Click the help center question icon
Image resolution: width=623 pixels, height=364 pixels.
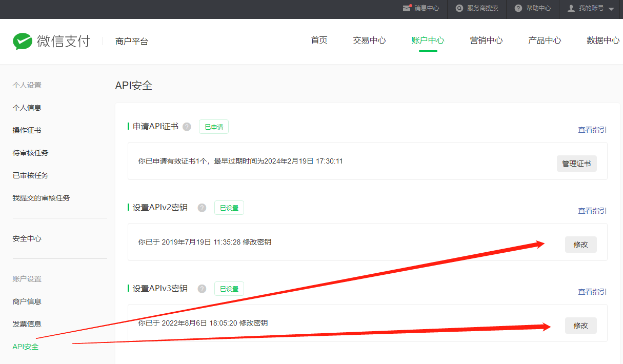pyautogui.click(x=518, y=8)
